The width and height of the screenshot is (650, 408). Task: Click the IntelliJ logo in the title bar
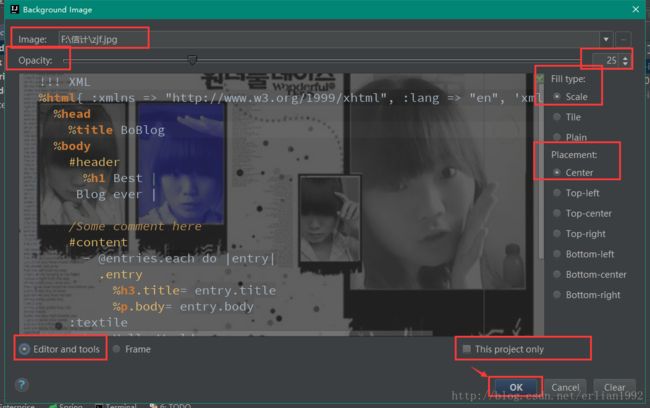point(15,9)
